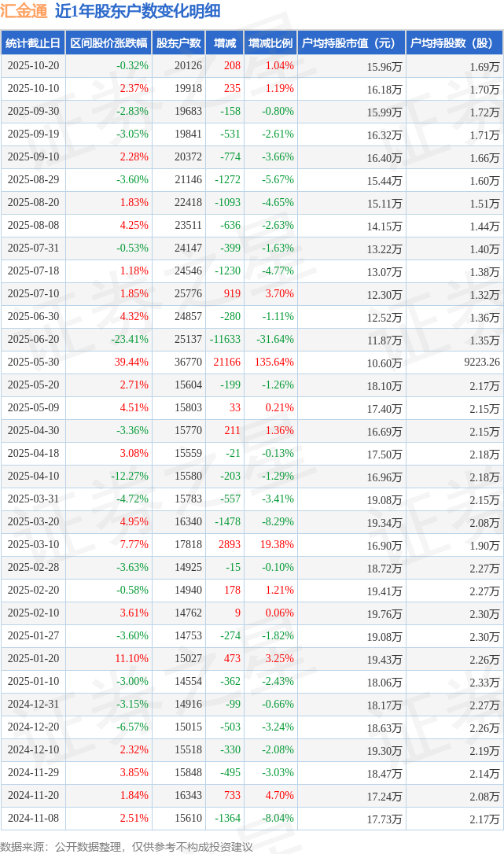Click the 股东户数 column header
504x854 pixels.
178,43
